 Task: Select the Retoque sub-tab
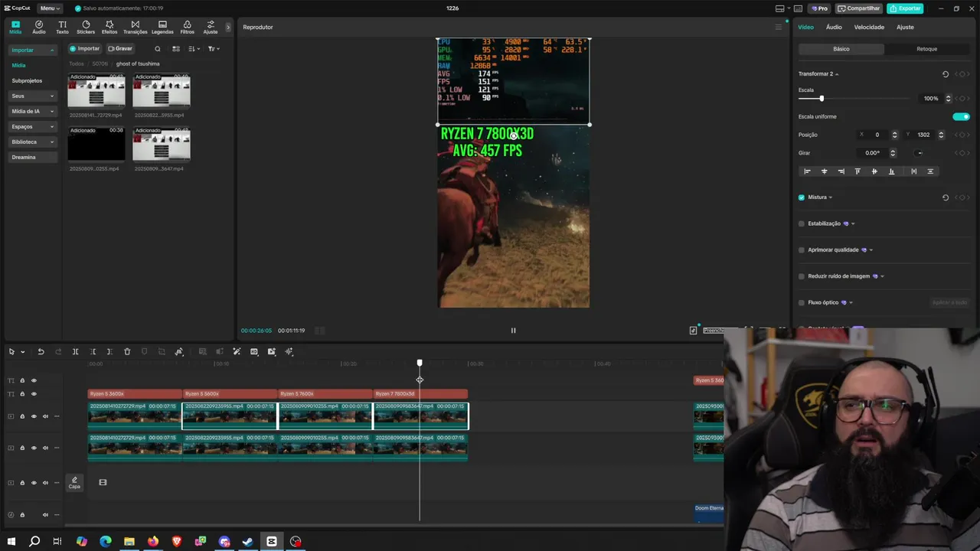[927, 49]
